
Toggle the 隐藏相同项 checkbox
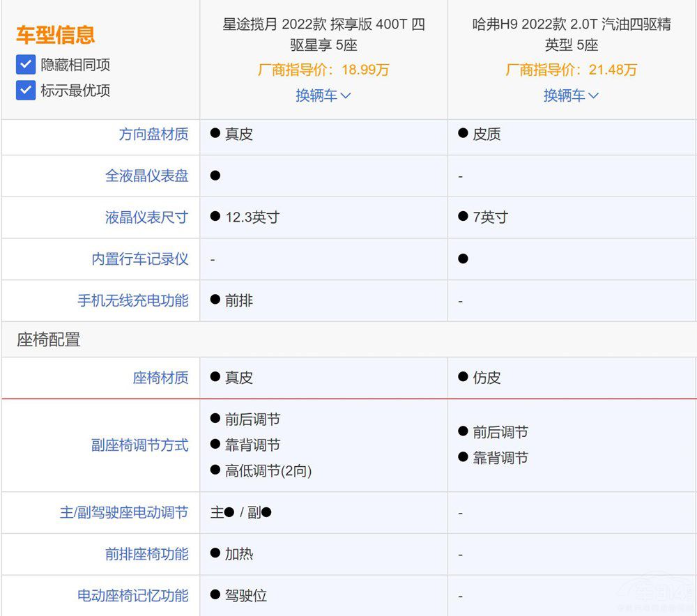click(26, 65)
